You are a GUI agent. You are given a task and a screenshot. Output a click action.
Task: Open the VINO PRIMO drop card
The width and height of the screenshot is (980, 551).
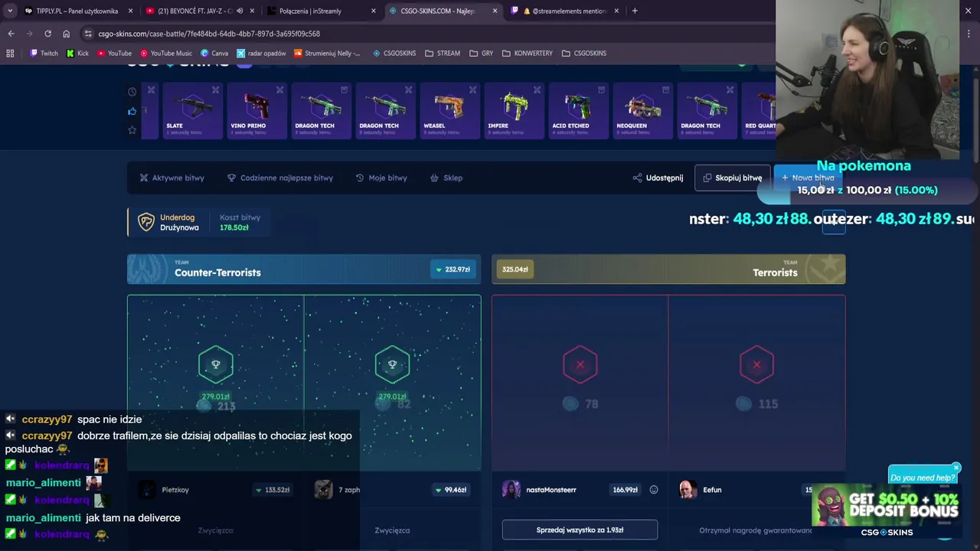click(x=256, y=111)
